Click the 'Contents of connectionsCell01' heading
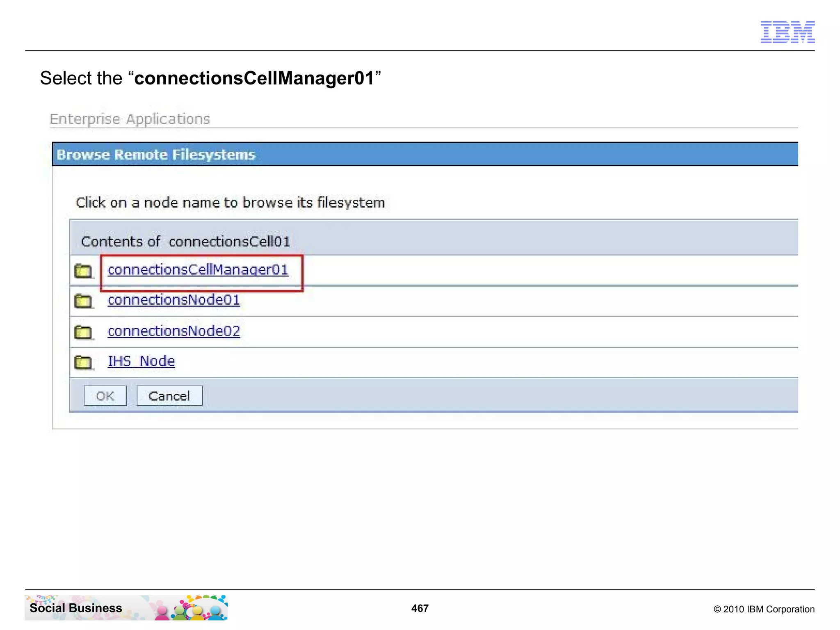This screenshot has height=630, width=840. [x=186, y=242]
